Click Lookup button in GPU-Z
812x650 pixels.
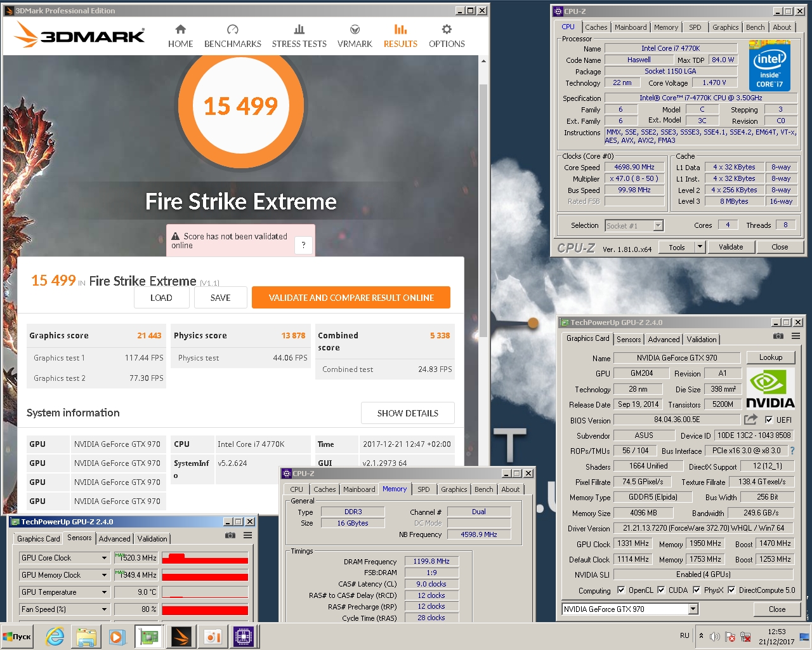pyautogui.click(x=771, y=357)
